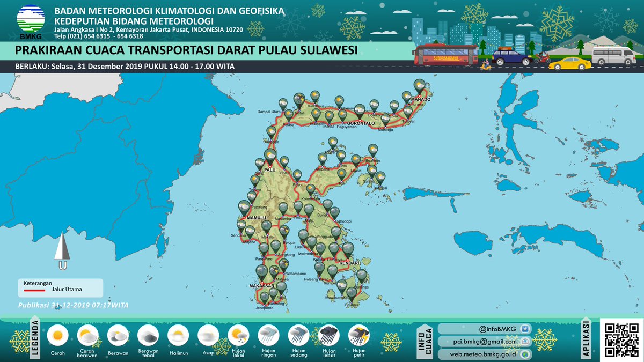This screenshot has width=644, height=362.
Task: Click the Poso weather marker
Action: [297, 176]
